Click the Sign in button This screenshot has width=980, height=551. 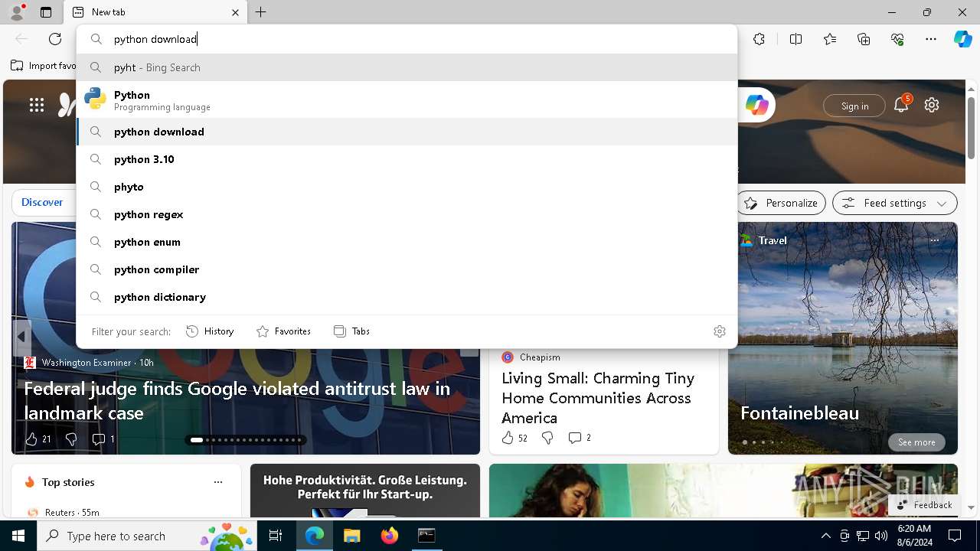coord(854,106)
